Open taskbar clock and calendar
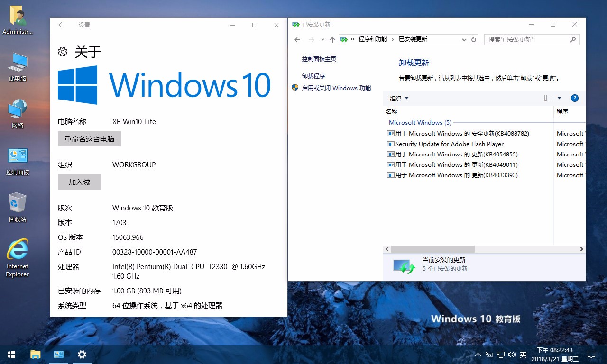Image resolution: width=607 pixels, height=364 pixels. pyautogui.click(x=555, y=355)
